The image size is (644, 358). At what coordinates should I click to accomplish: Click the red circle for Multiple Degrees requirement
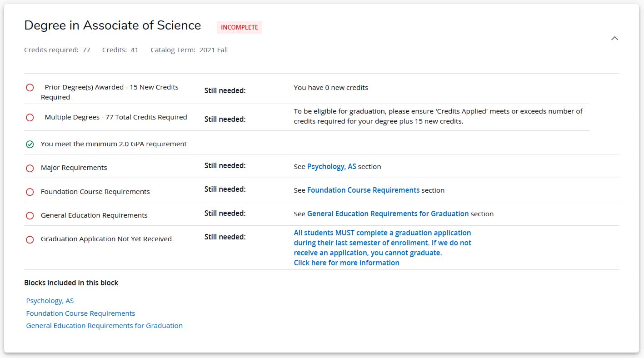click(x=30, y=117)
